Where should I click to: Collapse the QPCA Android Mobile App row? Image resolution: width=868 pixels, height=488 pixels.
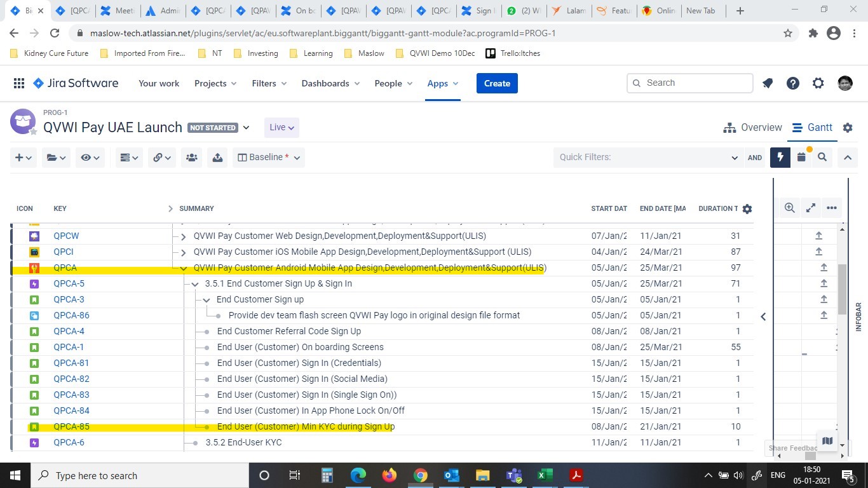click(x=183, y=268)
